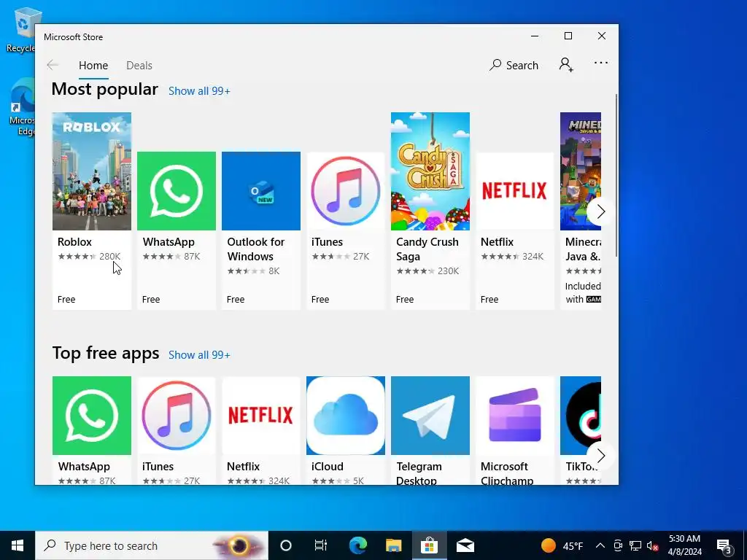Click the Microsoft Store taskbar icon

click(x=429, y=545)
